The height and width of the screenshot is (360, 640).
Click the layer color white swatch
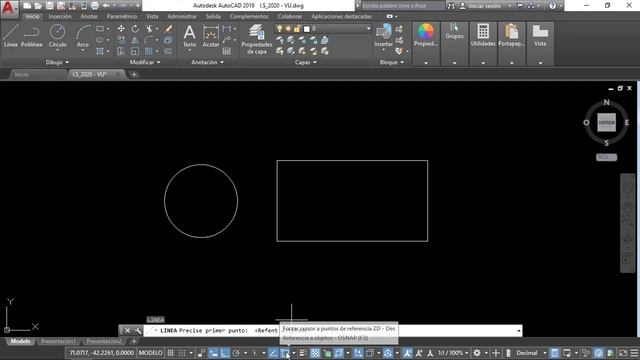[x=307, y=29]
